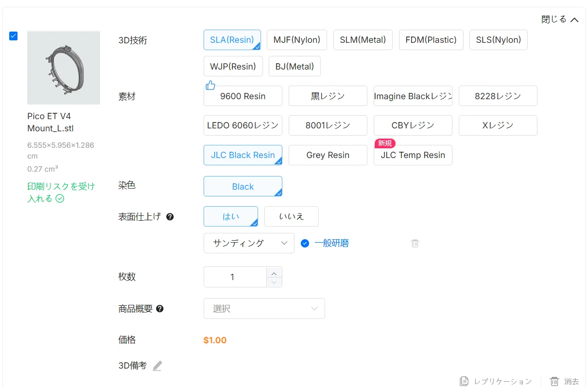The image size is (588, 388).
Task: Click the 0.27 cm³ volume text
Action: click(43, 169)
